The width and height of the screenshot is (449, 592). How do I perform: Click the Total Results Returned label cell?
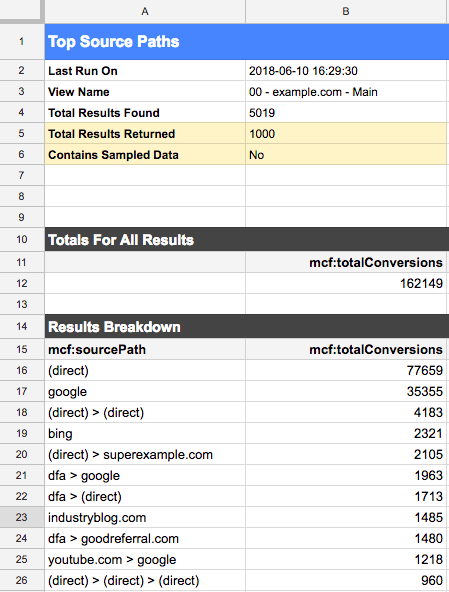point(145,134)
